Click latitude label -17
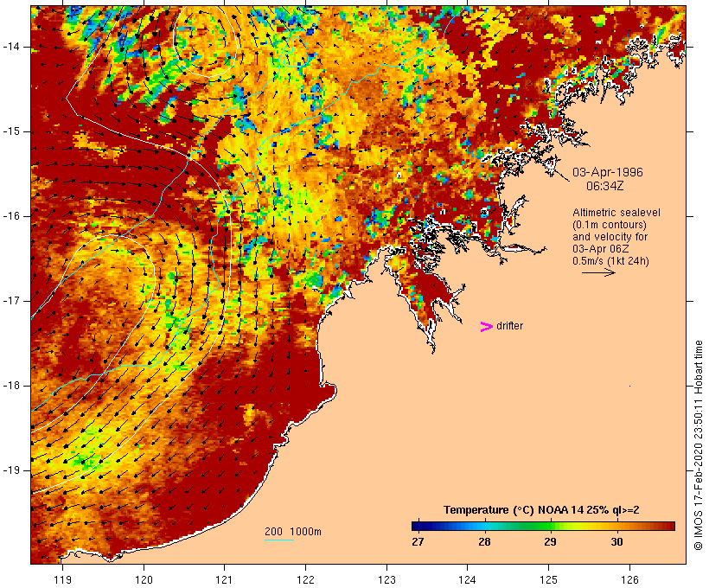The image size is (709, 588). pos(11,301)
